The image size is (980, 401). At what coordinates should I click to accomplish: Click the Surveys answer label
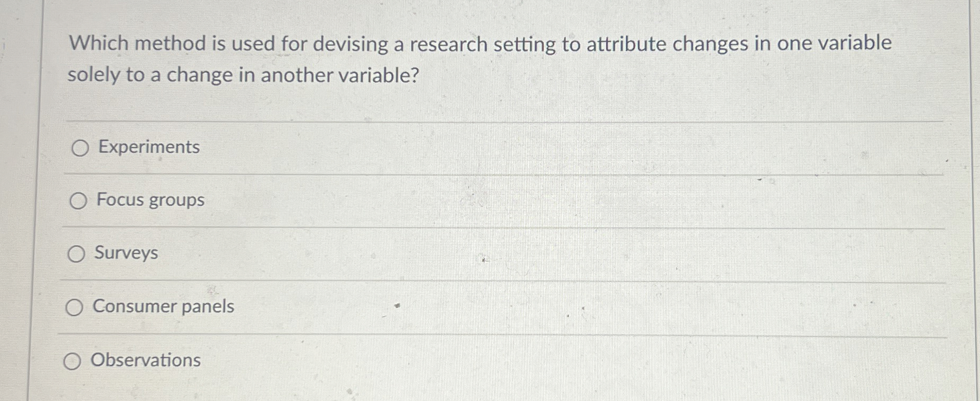(125, 253)
